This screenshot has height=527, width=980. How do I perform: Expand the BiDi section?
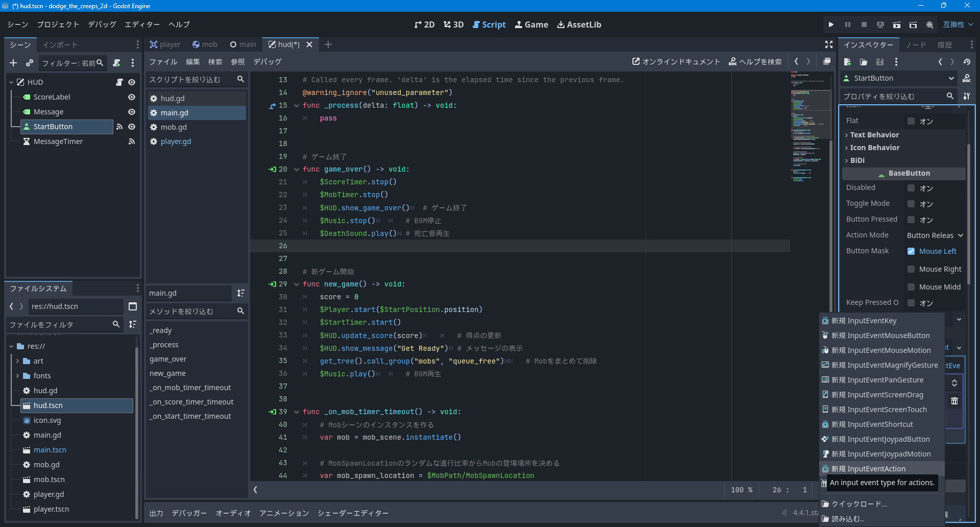pyautogui.click(x=903, y=160)
